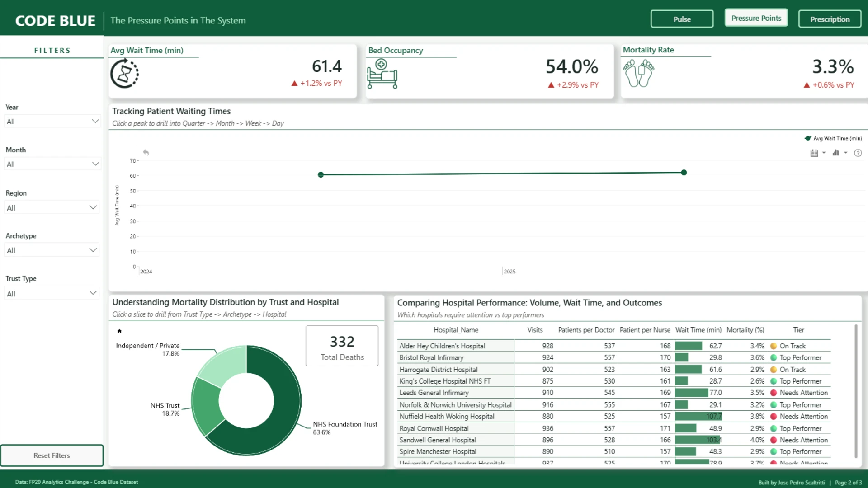Open chart help question mark icon
This screenshot has height=488, width=868.
point(858,153)
